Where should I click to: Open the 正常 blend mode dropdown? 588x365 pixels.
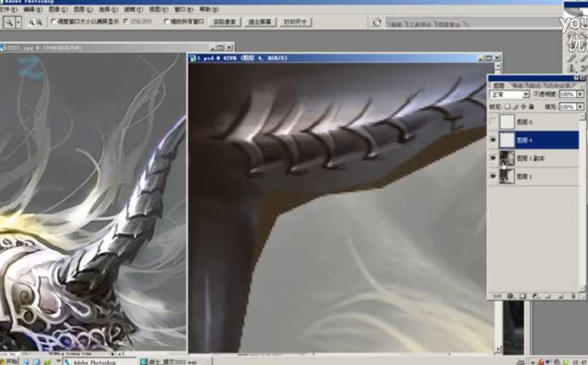pyautogui.click(x=509, y=95)
